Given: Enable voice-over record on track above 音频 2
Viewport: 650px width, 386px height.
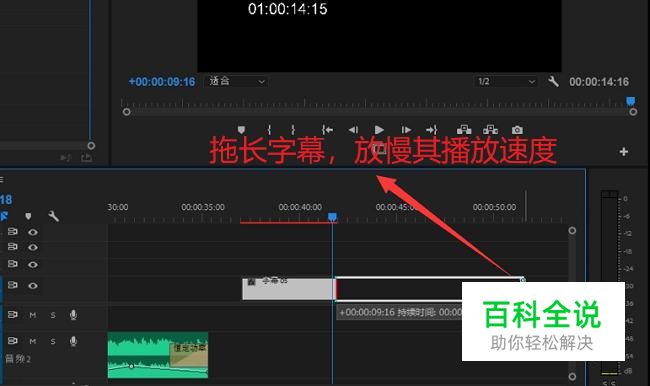Looking at the screenshot, I should click(x=73, y=315).
